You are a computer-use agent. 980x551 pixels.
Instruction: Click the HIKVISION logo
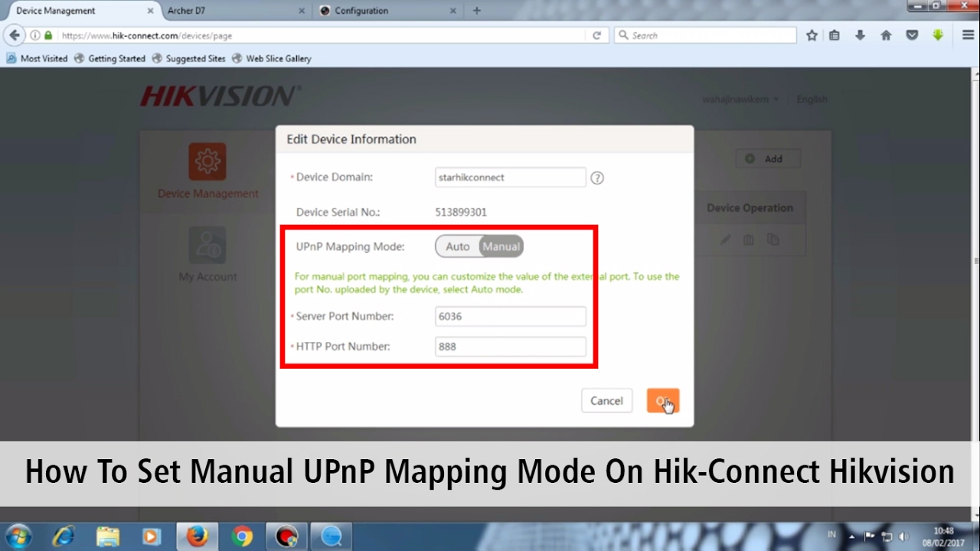coord(220,96)
